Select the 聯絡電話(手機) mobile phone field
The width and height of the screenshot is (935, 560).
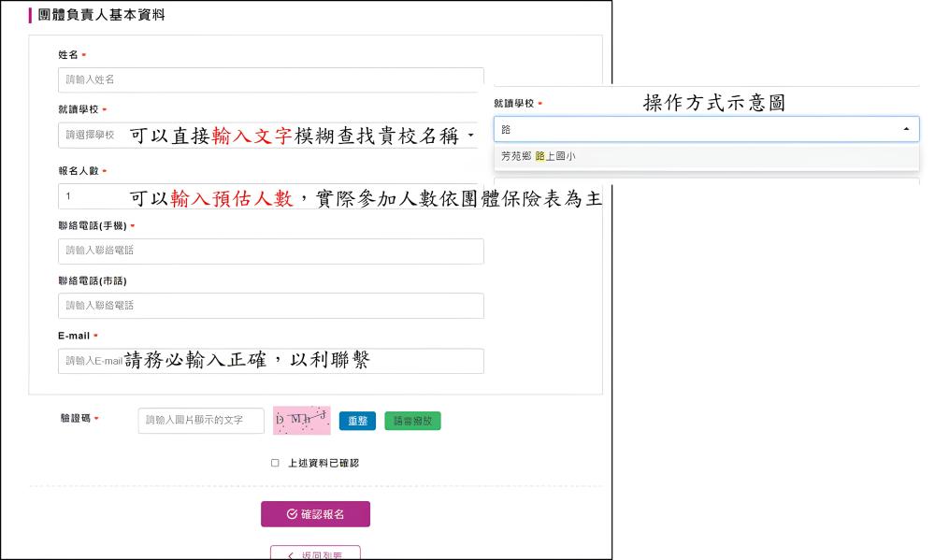coord(271,251)
